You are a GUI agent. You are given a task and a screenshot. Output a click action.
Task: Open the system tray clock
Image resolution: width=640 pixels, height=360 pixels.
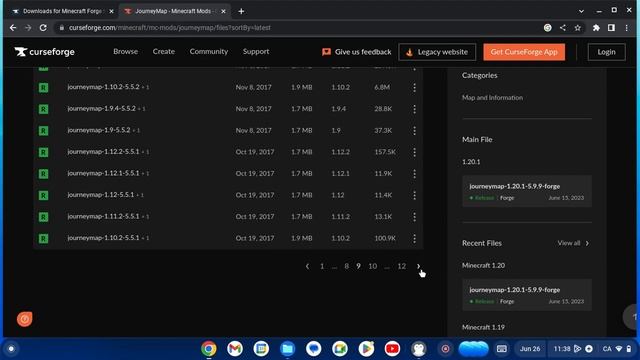point(562,349)
